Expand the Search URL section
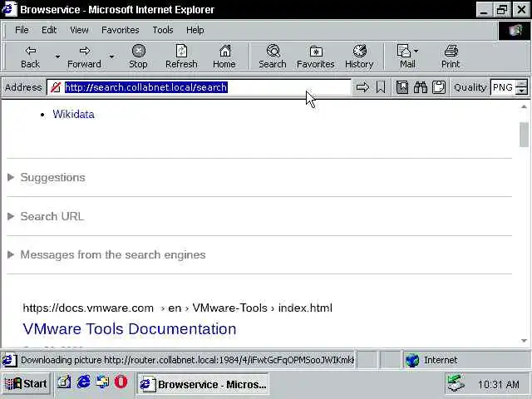This screenshot has width=532, height=399. tap(46, 216)
